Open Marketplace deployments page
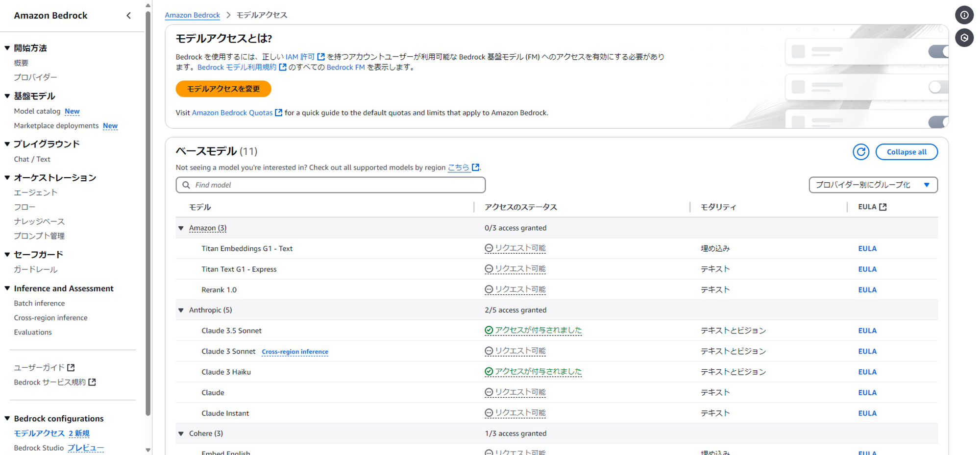This screenshot has width=980, height=455. coord(56,126)
